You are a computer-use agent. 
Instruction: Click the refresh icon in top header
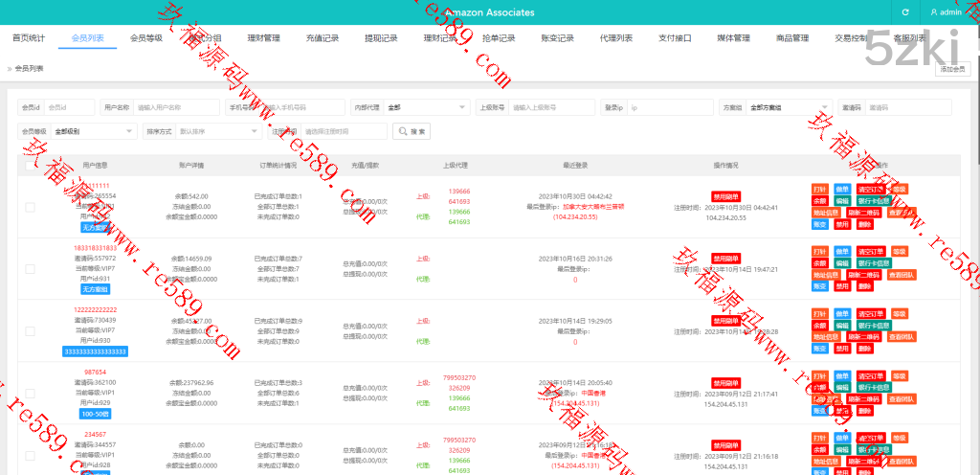point(905,12)
